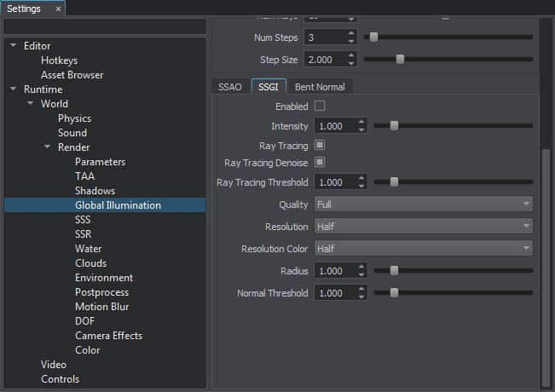555x392 pixels.
Task: Toggle the Ray Tracing checkbox
Action: [321, 146]
